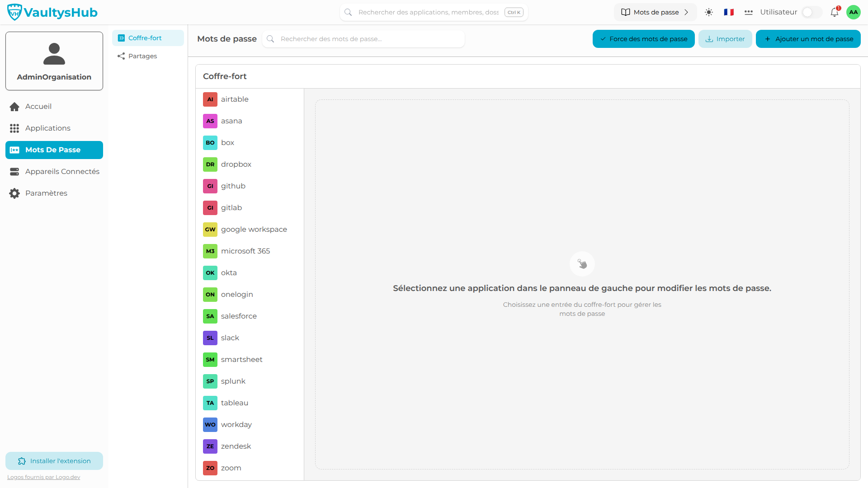
Task: Select Mots De Passe in the sidebar
Action: pos(54,150)
